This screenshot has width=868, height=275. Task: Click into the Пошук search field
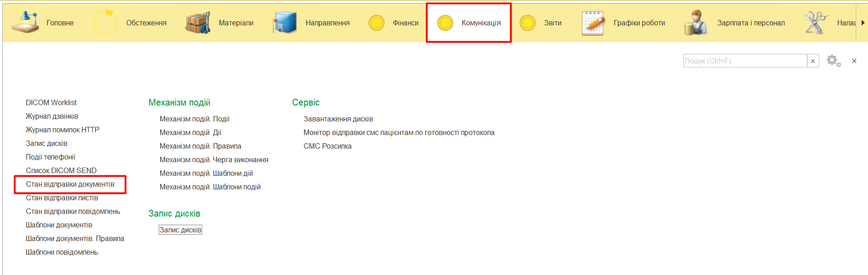[x=745, y=61]
